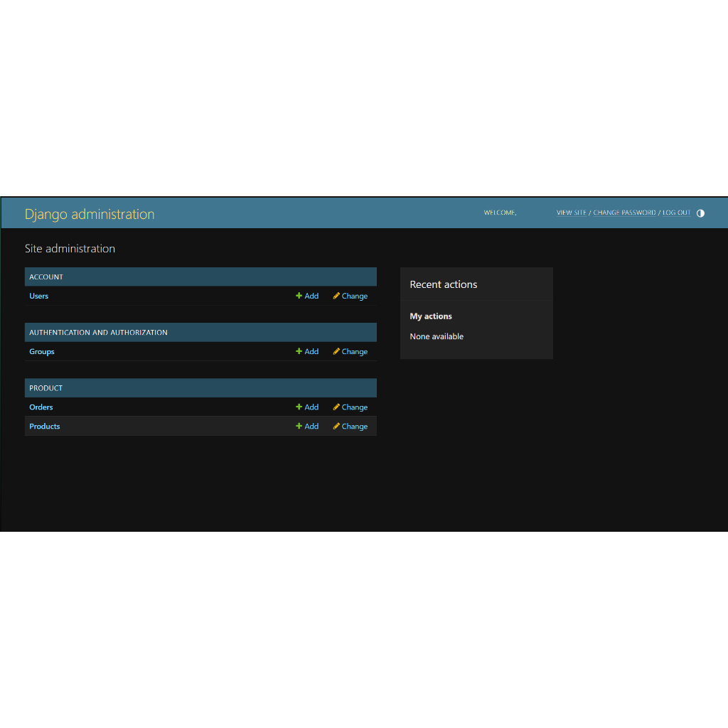728x728 pixels.
Task: Select the Recent actions heading text
Action: [444, 284]
